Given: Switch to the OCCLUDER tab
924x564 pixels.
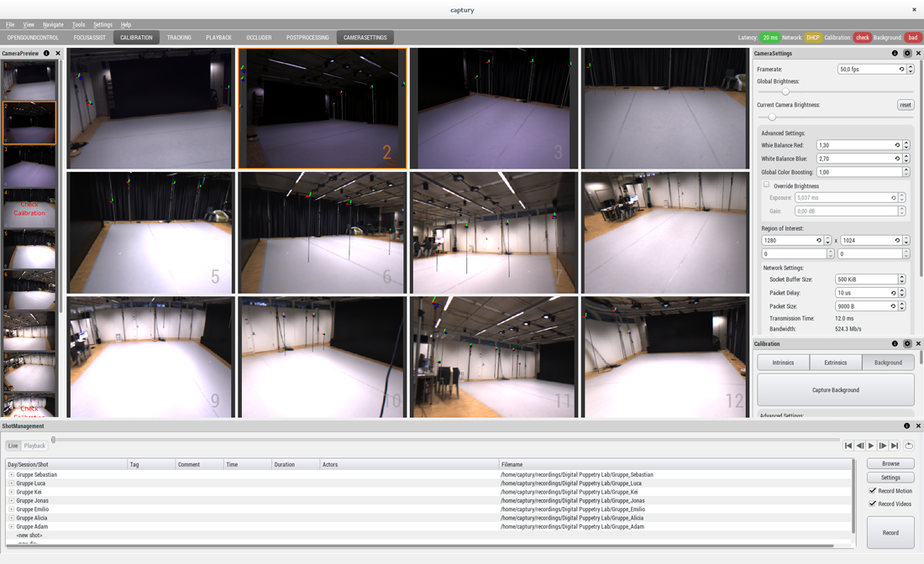Looking at the screenshot, I should pos(259,37).
